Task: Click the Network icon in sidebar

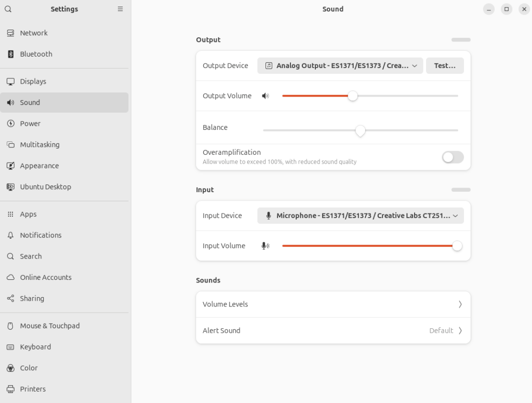Action: coord(10,33)
